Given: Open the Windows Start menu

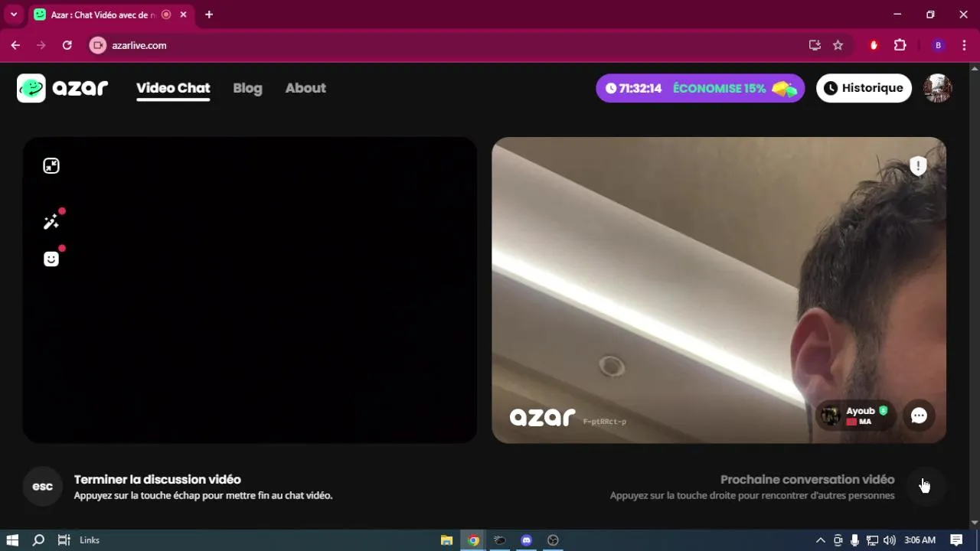Looking at the screenshot, I should [x=12, y=540].
